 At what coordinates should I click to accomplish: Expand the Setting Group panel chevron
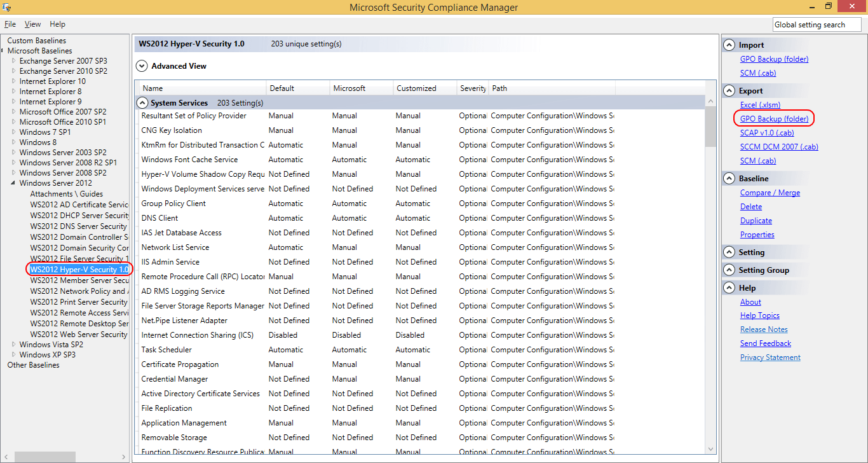pos(729,270)
